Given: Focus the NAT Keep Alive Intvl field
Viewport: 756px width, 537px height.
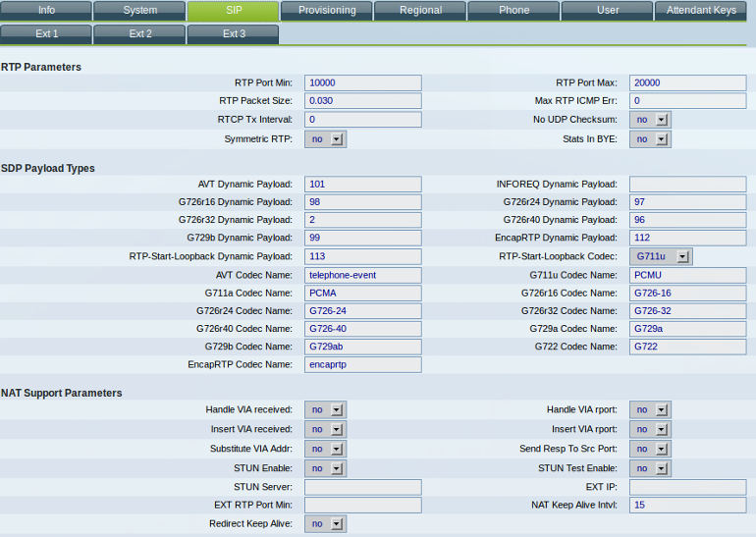Looking at the screenshot, I should (687, 505).
